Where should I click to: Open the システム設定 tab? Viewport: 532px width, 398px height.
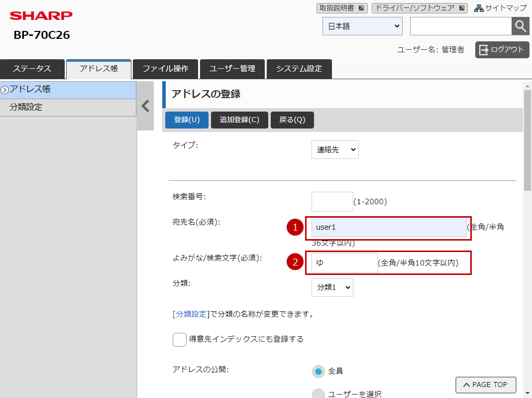(299, 69)
